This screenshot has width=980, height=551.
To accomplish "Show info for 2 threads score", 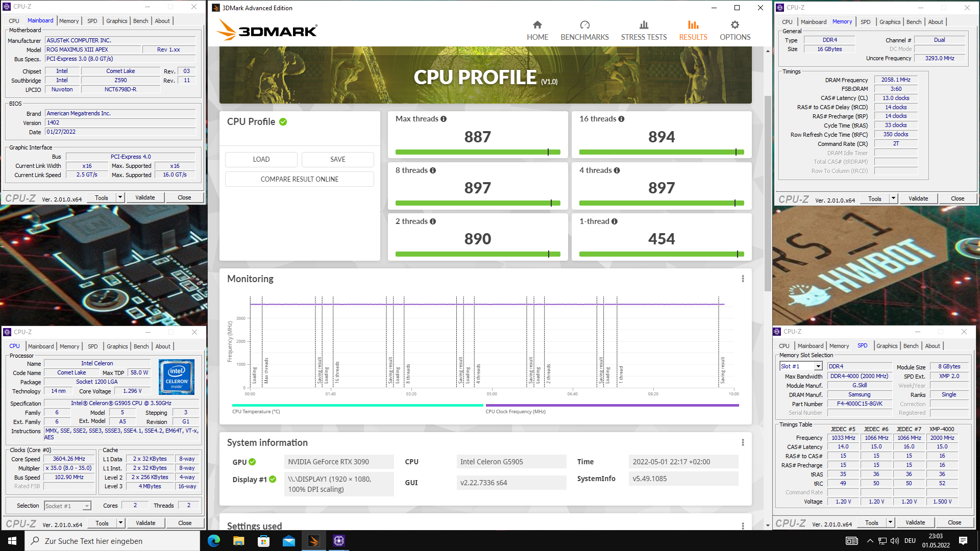I will point(433,221).
